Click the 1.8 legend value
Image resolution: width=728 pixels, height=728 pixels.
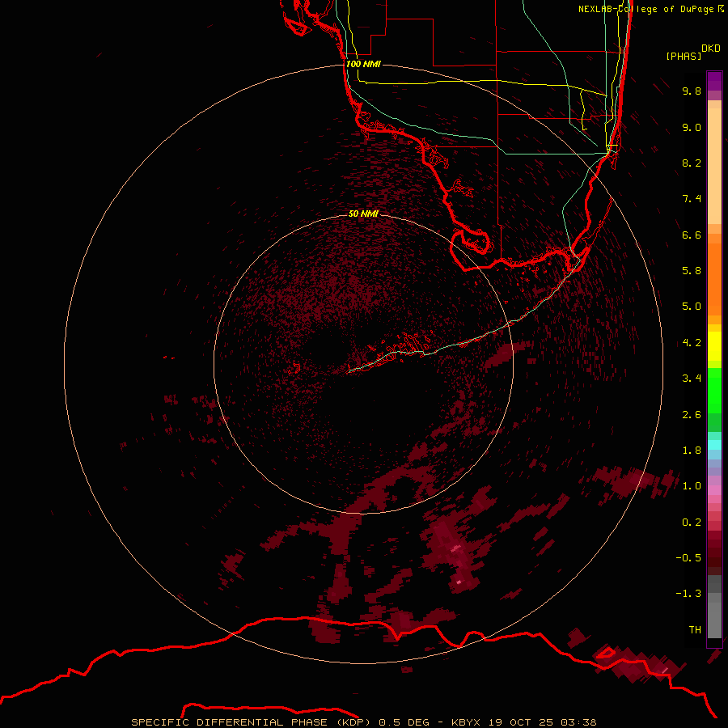pos(692,451)
